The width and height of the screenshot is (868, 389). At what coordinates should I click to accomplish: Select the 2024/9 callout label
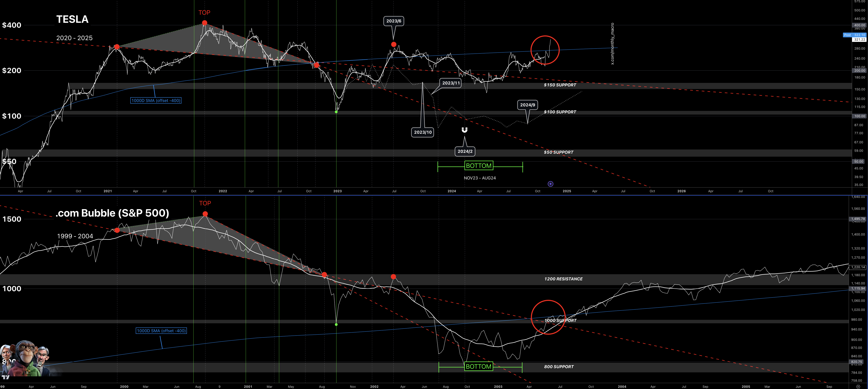[x=527, y=105]
